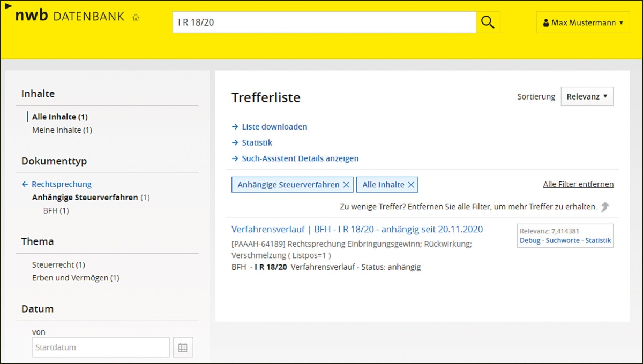
Task: Remove the Alle Inhalte filter chip
Action: (x=411, y=185)
